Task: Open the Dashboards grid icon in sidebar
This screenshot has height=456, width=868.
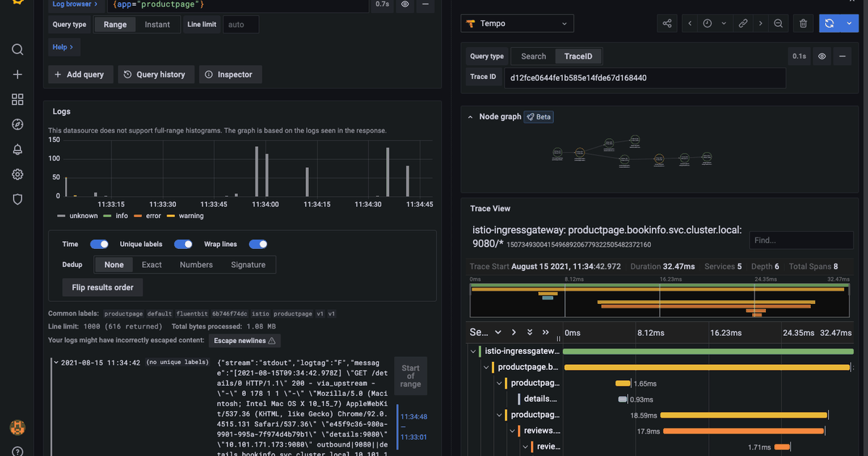Action: [17, 99]
